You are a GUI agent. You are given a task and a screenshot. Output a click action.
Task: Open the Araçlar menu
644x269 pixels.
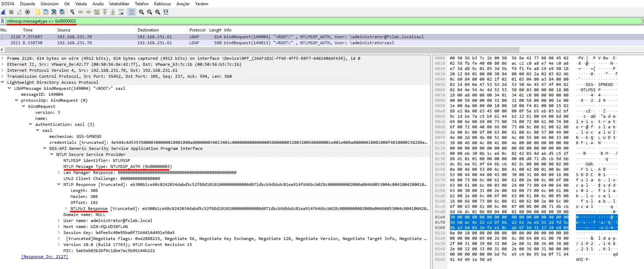(x=183, y=4)
